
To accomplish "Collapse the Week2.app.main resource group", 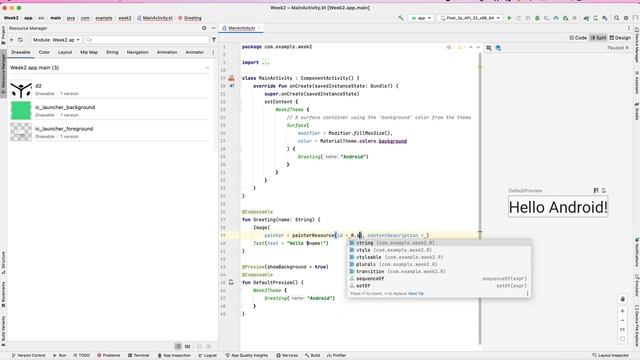I will [207, 68].
